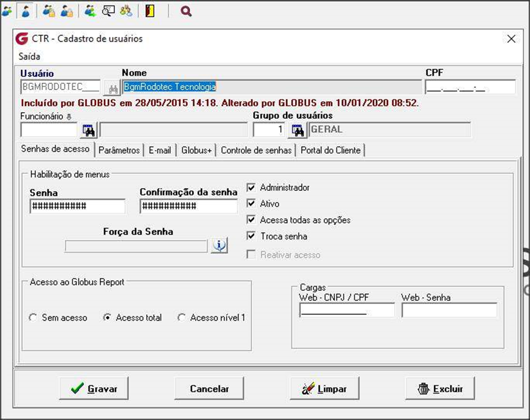This screenshot has width=530, height=420.
Task: Click the Web - Senha field
Action: pyautogui.click(x=450, y=310)
